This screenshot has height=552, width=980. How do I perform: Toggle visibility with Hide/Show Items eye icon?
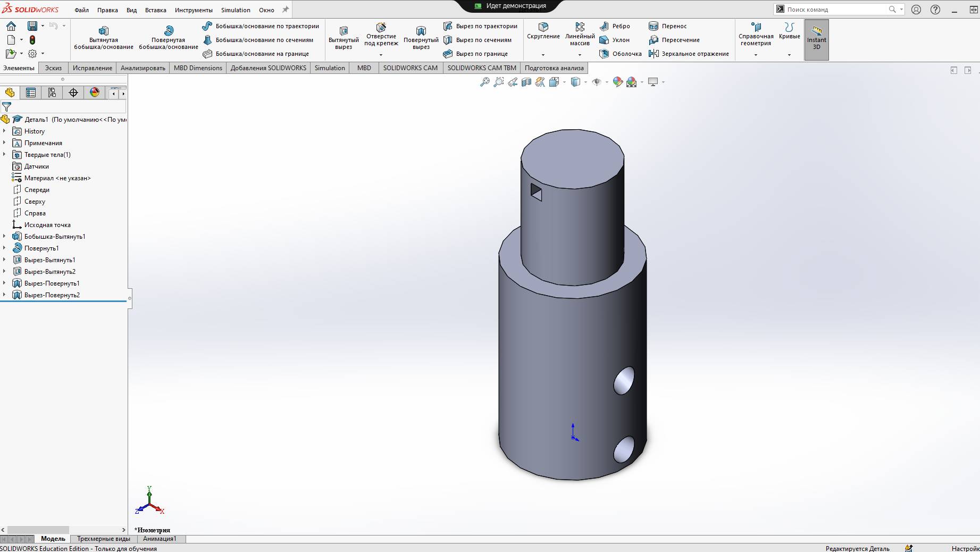point(597,82)
